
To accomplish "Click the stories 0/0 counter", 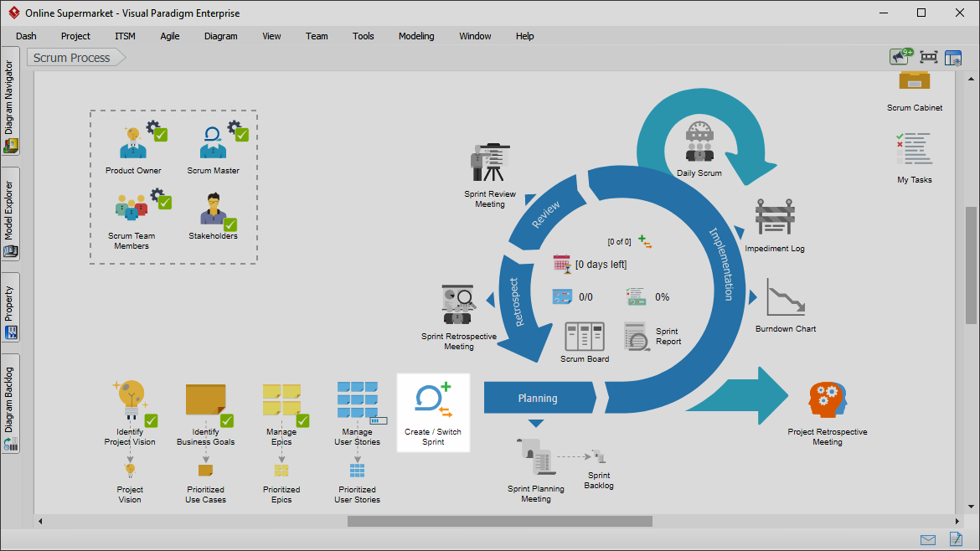I will pos(573,296).
